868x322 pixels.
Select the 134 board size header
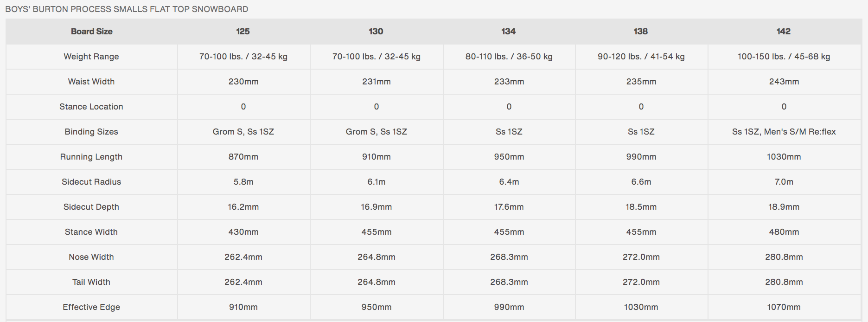click(x=508, y=32)
